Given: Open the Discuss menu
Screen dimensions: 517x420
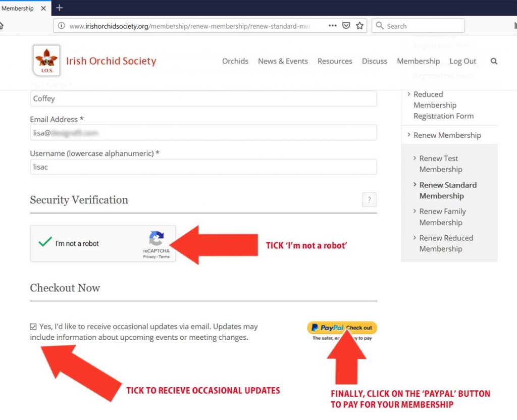Looking at the screenshot, I should pos(375,61).
